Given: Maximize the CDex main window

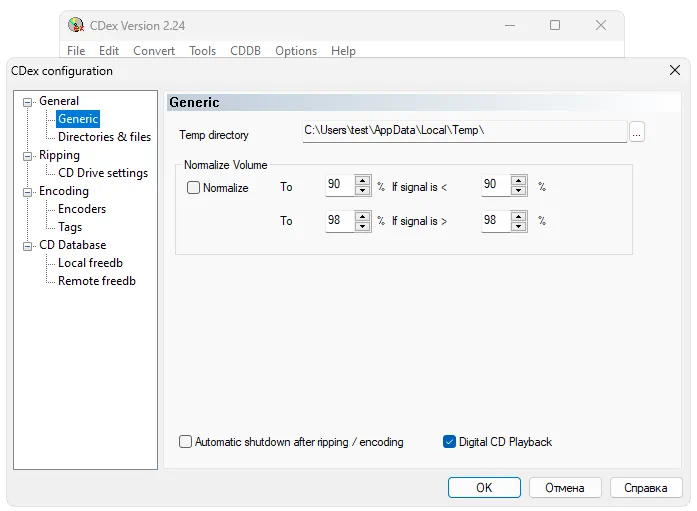Looking at the screenshot, I should pos(555,25).
